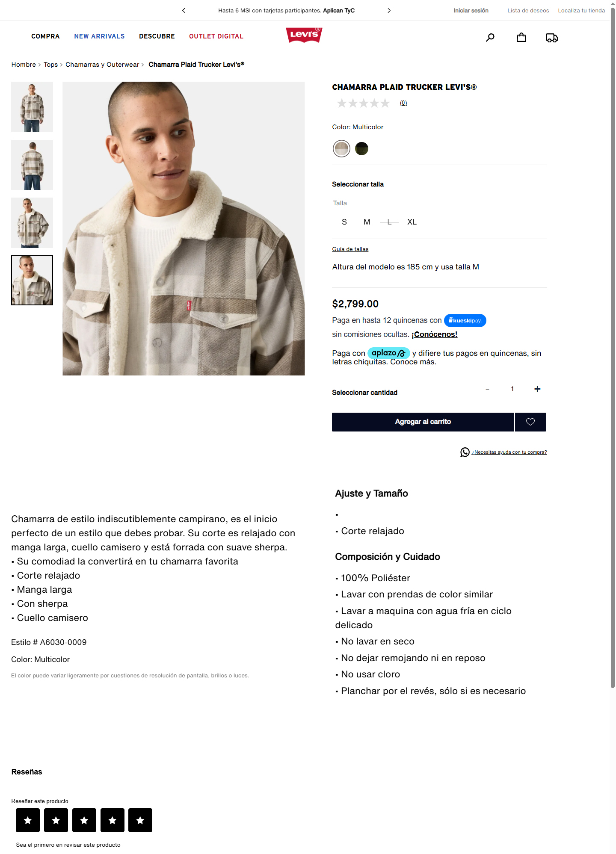Click Agregar al carrito button
The height and width of the screenshot is (854, 616).
coord(423,422)
